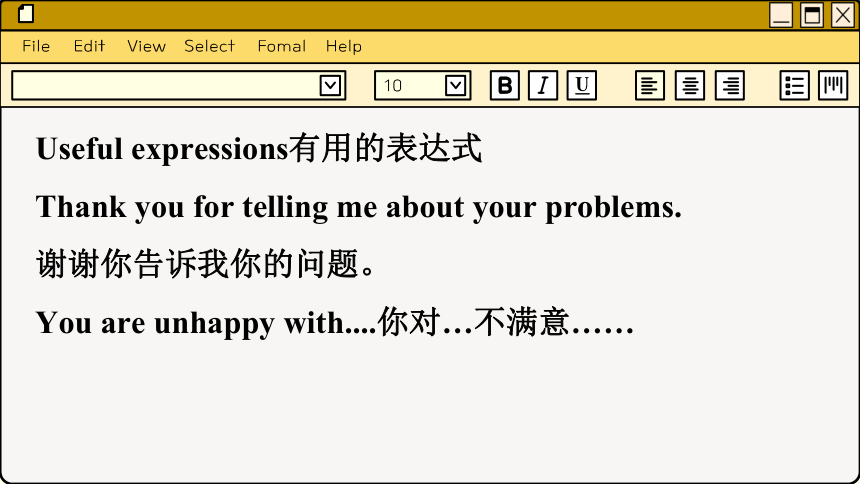Click the document icon in title bar

point(26,14)
